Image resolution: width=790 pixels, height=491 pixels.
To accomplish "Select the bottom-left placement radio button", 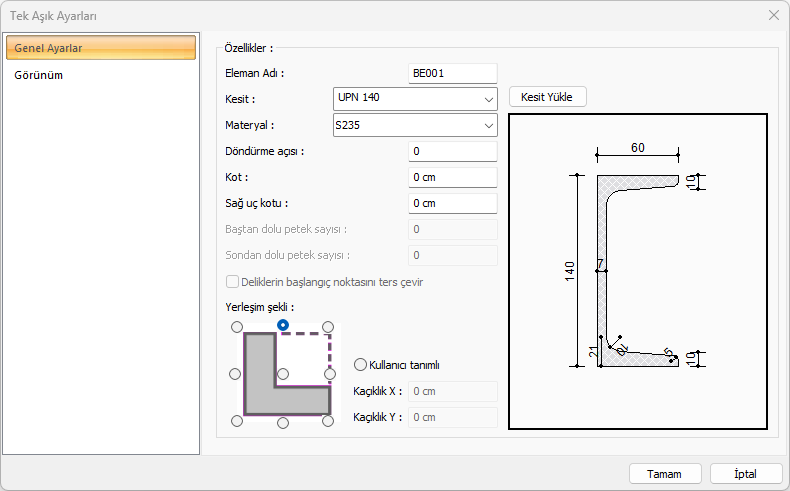I will (236, 421).
